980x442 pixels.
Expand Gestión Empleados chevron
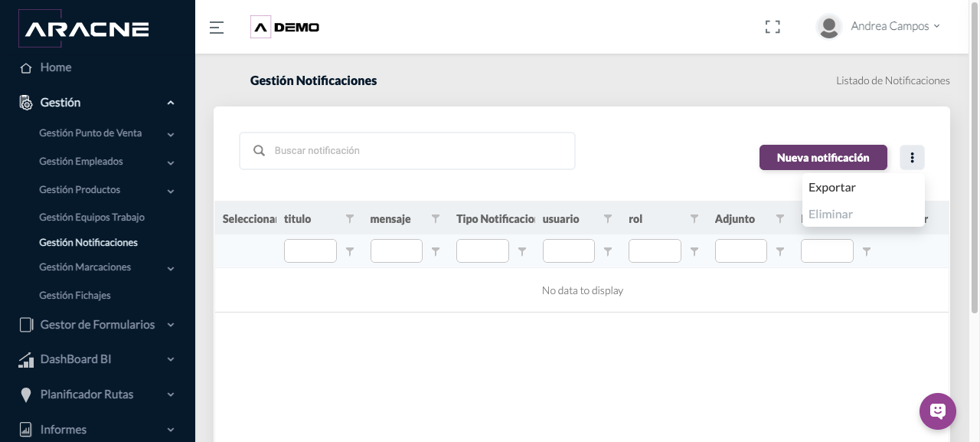[170, 163]
